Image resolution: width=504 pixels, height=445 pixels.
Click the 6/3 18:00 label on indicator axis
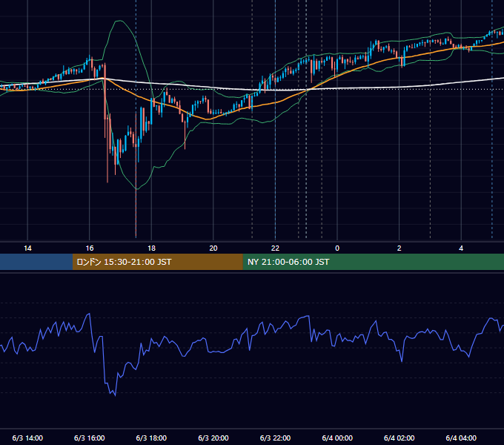pos(151,438)
